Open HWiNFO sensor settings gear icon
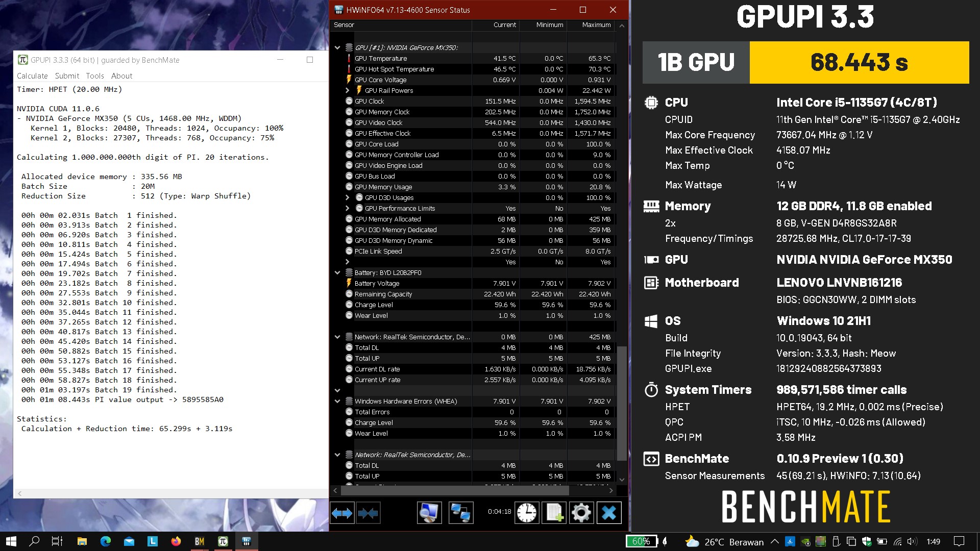This screenshot has height=551, width=980. point(581,513)
